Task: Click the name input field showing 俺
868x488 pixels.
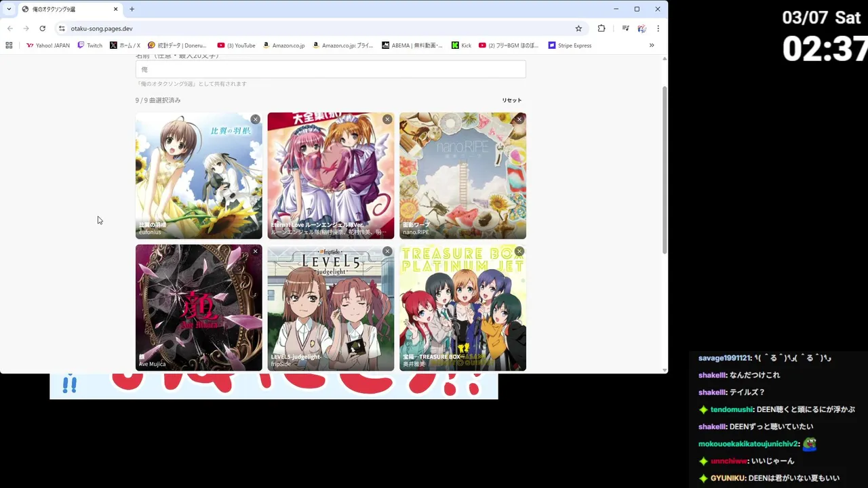Action: tap(330, 69)
